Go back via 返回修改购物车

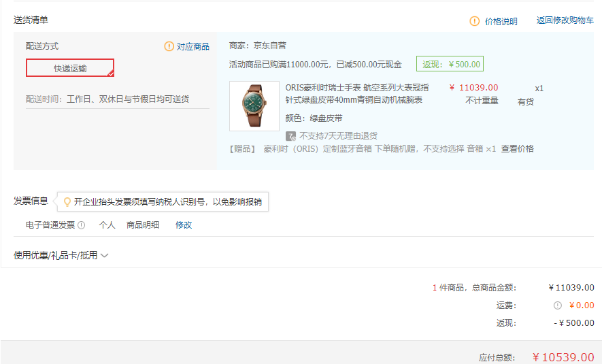click(x=565, y=20)
